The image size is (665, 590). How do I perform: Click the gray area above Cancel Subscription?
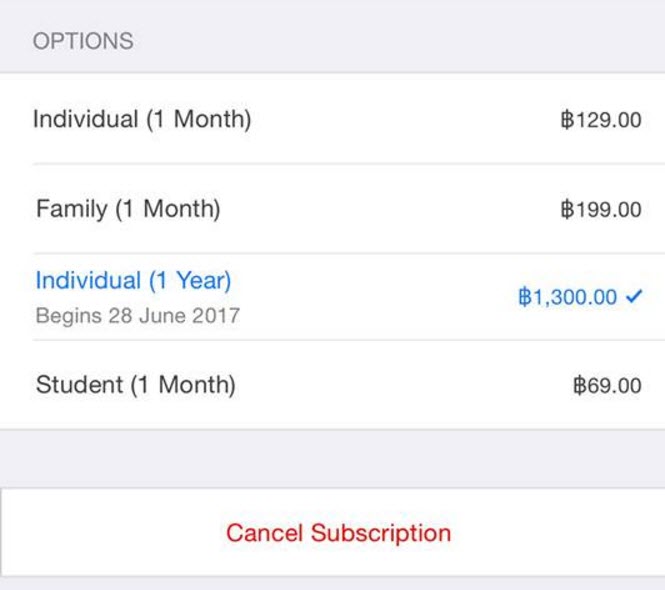(x=332, y=458)
